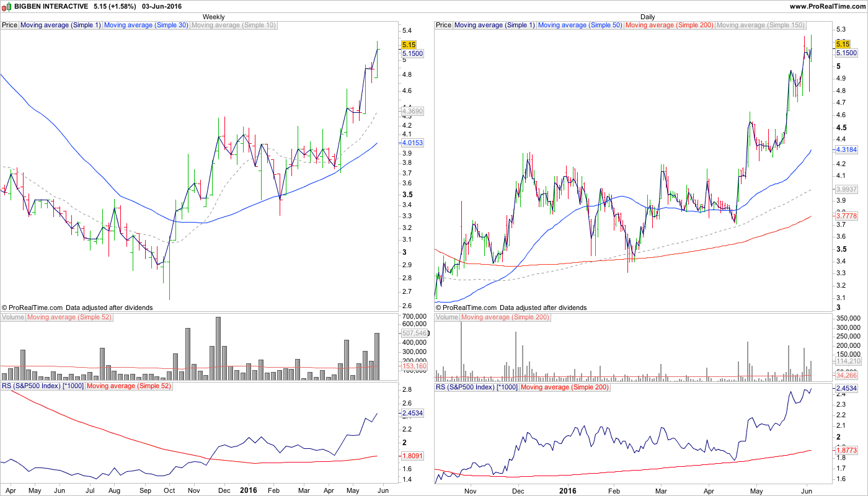Viewport: 868px width, 496px height.
Task: Select the Weekly chart header
Action: [x=214, y=17]
